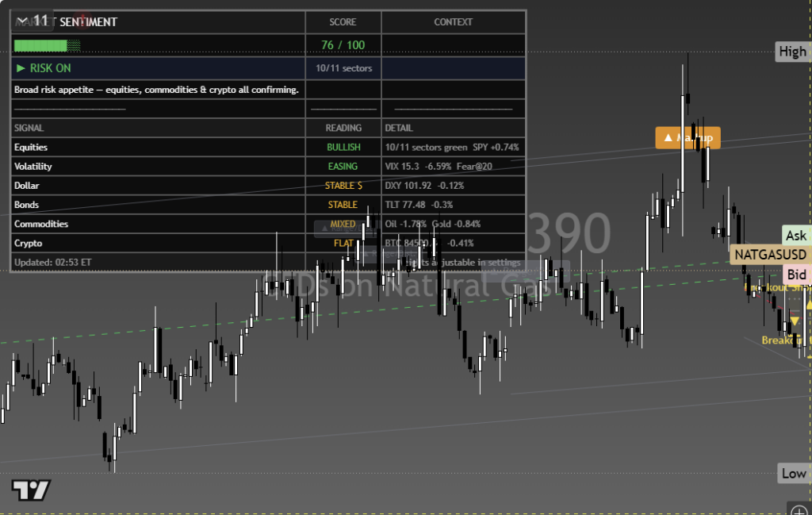Click the BULLISH reading for Equities
The height and width of the screenshot is (515, 812).
343,147
